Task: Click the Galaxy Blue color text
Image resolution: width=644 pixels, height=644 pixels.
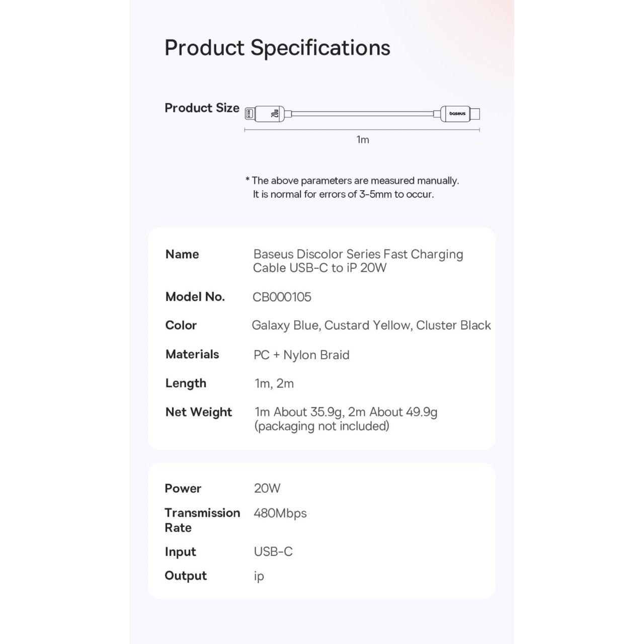Action: [x=285, y=326]
